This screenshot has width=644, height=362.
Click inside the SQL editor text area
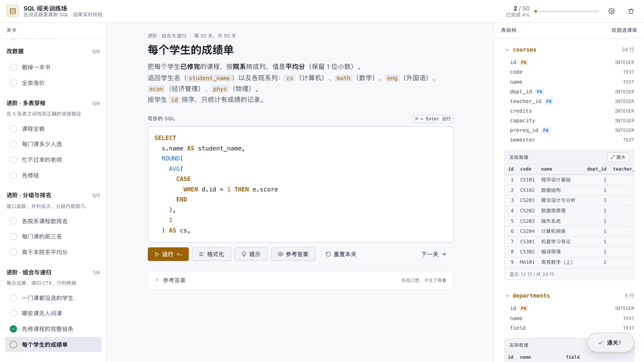(x=300, y=184)
